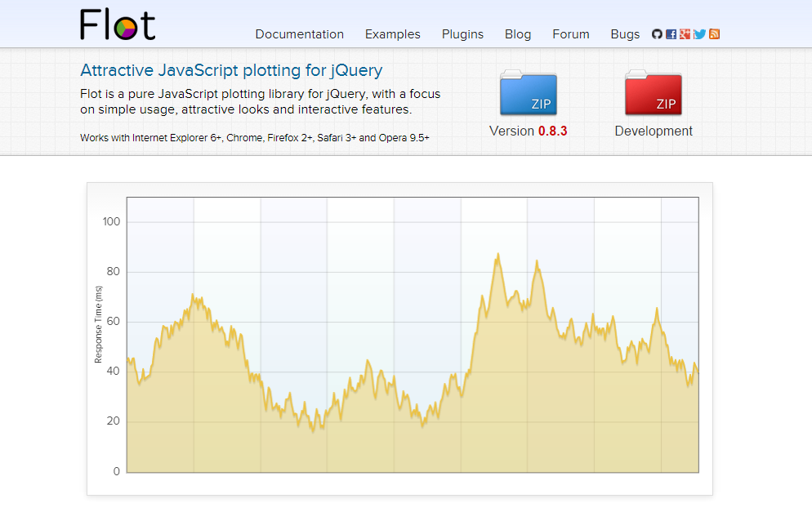Click the Facebook icon

point(671,34)
